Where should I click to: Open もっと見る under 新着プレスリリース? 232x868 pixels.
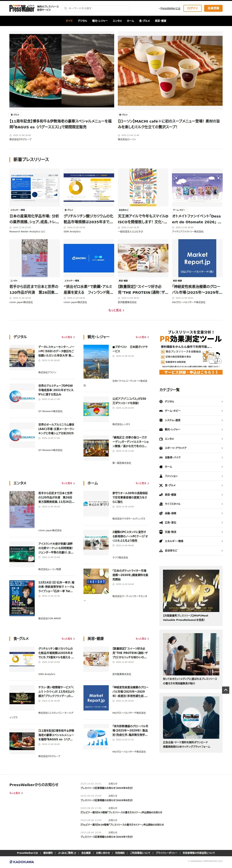[116, 310]
